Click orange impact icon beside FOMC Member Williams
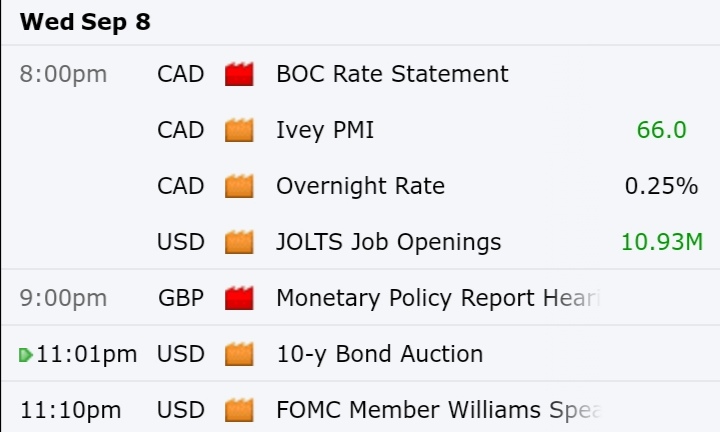This screenshot has height=432, width=720. click(239, 410)
